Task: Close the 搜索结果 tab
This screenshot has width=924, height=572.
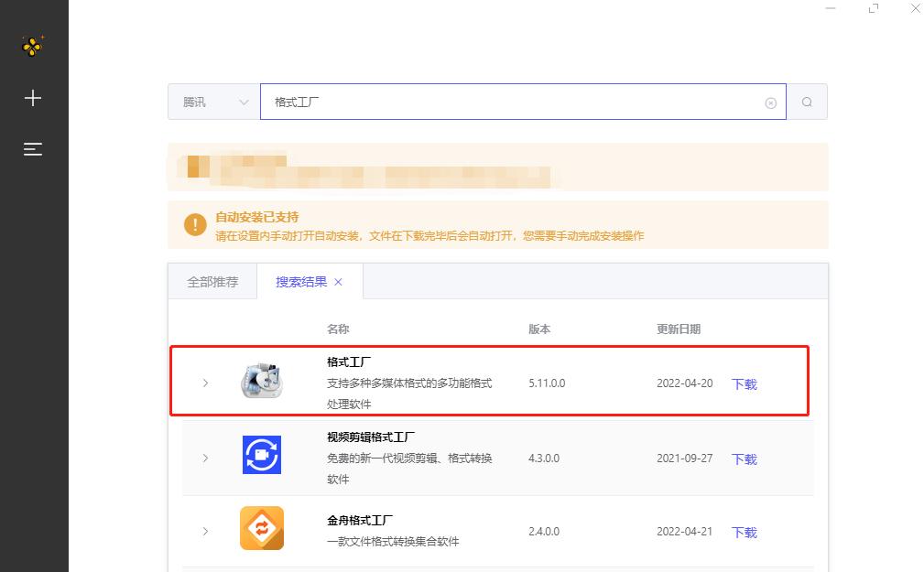Action: tap(338, 282)
